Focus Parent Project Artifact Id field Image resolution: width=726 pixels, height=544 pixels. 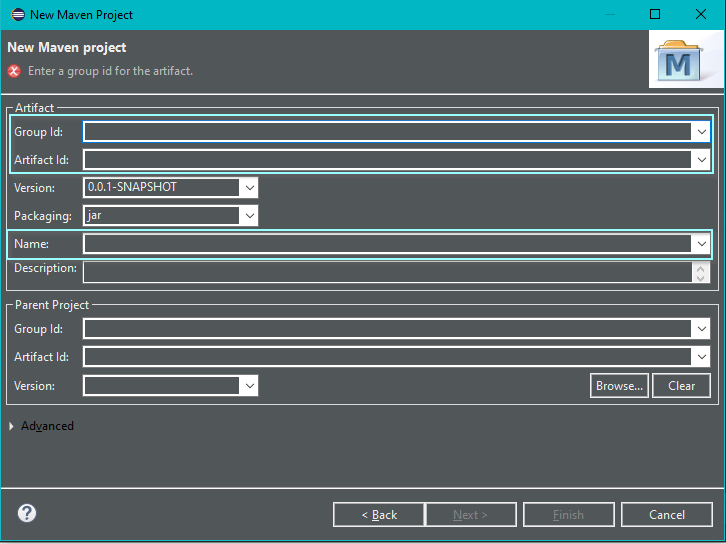(388, 357)
